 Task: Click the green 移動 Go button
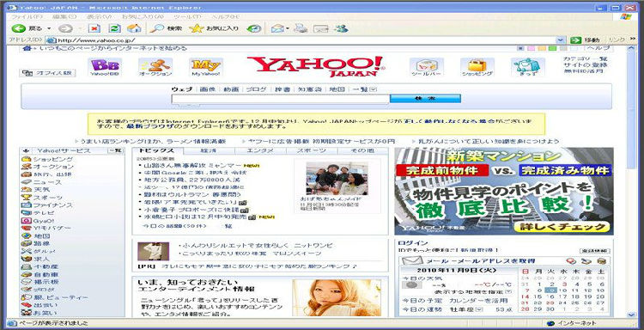585,40
